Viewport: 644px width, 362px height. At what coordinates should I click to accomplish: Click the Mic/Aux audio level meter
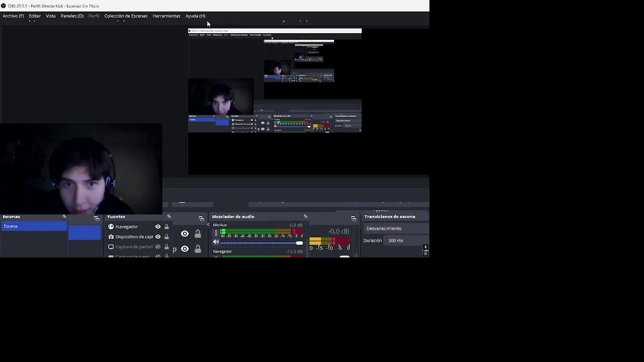[262, 233]
